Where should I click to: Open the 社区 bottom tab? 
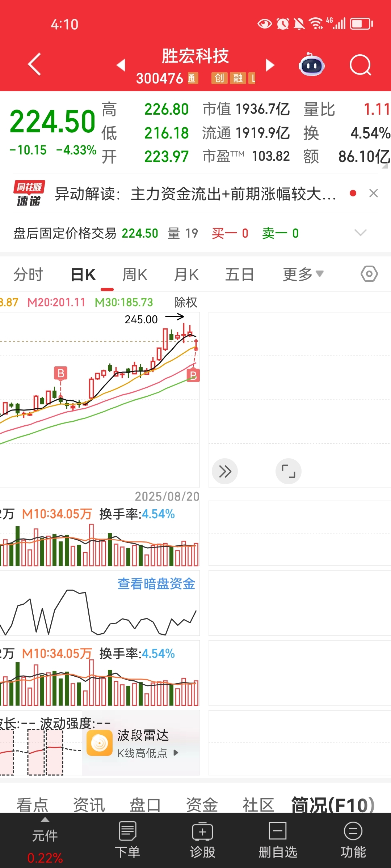(x=258, y=805)
